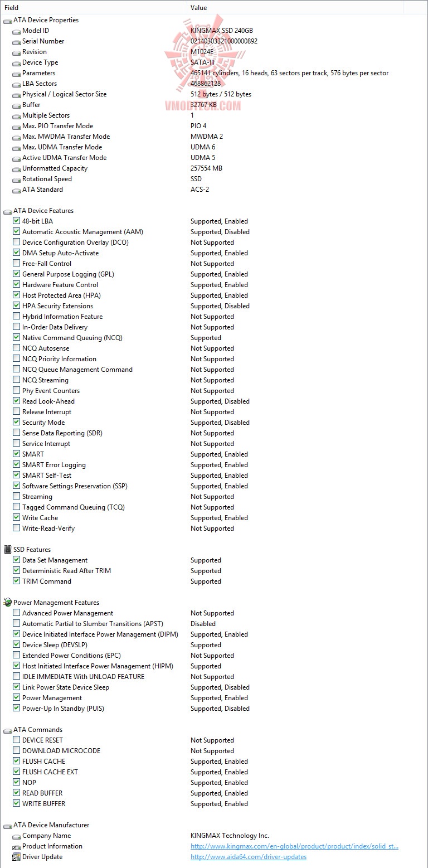This screenshot has height=868, width=428.
Task: Toggle the Device Sleep (DEVSLP) checkbox
Action: 17,645
